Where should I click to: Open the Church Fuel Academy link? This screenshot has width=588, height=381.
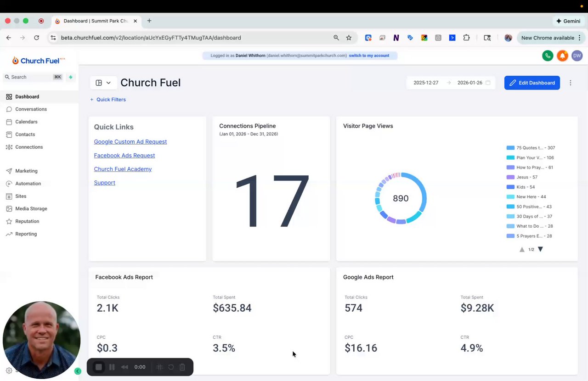123,169
